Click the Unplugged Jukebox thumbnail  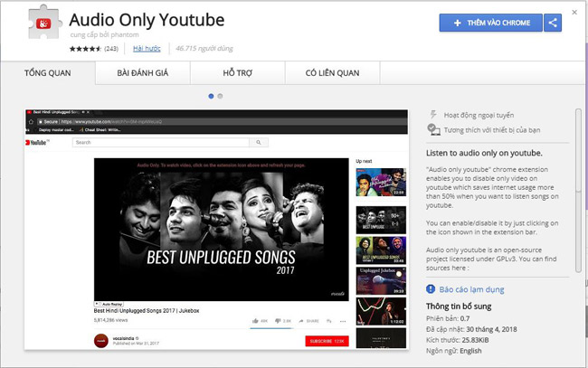(381, 280)
